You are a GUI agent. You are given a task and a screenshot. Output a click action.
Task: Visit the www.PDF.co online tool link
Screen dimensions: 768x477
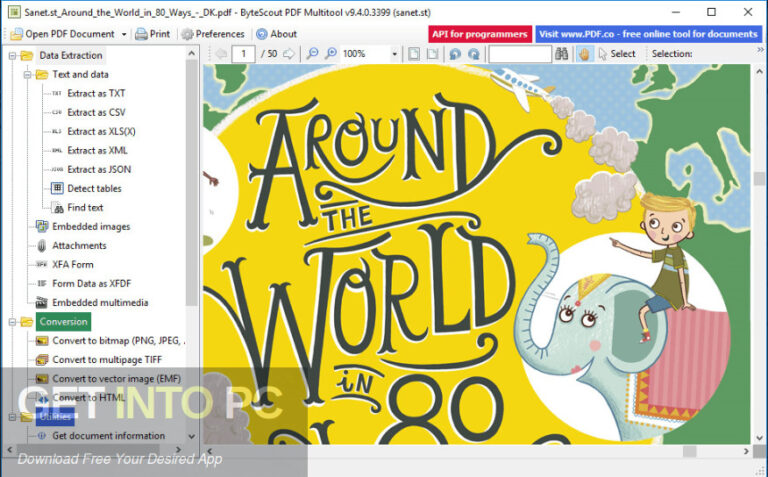pos(648,34)
